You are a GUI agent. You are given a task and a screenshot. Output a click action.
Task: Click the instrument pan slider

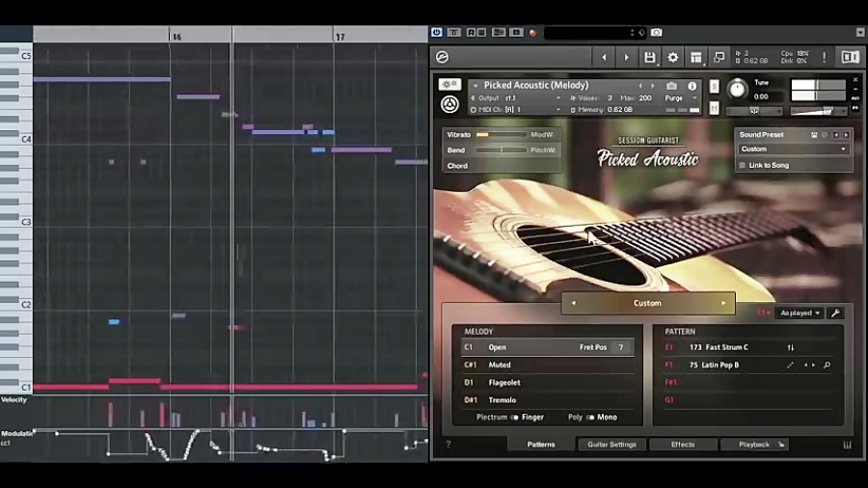(754, 111)
